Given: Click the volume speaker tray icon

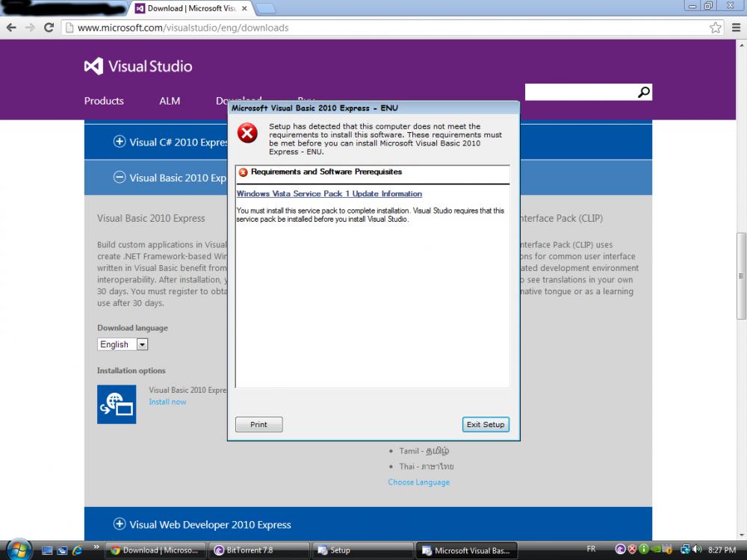Looking at the screenshot, I should [696, 550].
